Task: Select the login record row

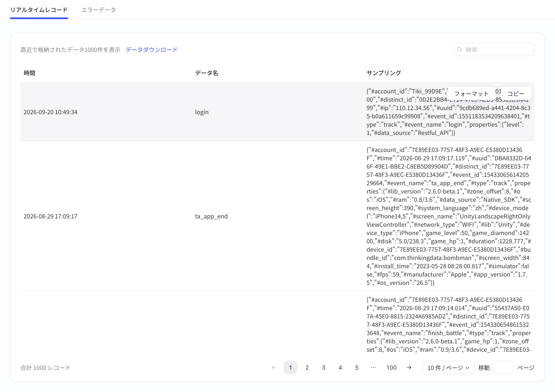Action: coord(277,112)
